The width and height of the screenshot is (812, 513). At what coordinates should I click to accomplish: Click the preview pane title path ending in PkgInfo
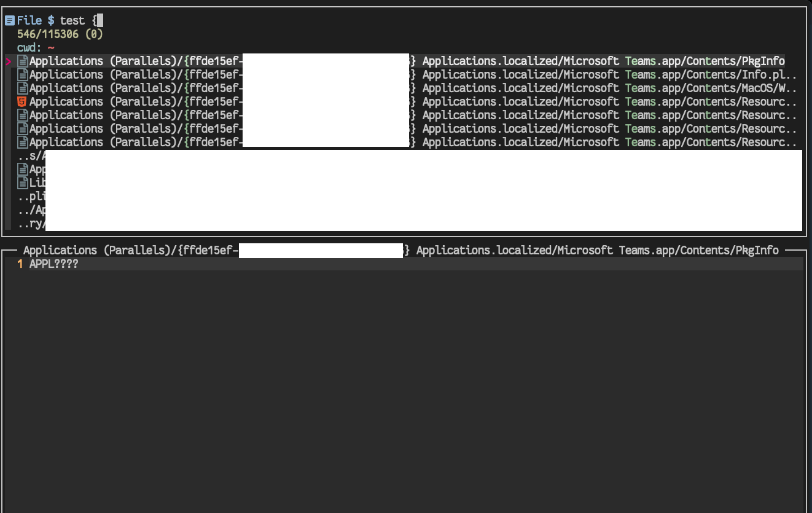click(x=401, y=251)
